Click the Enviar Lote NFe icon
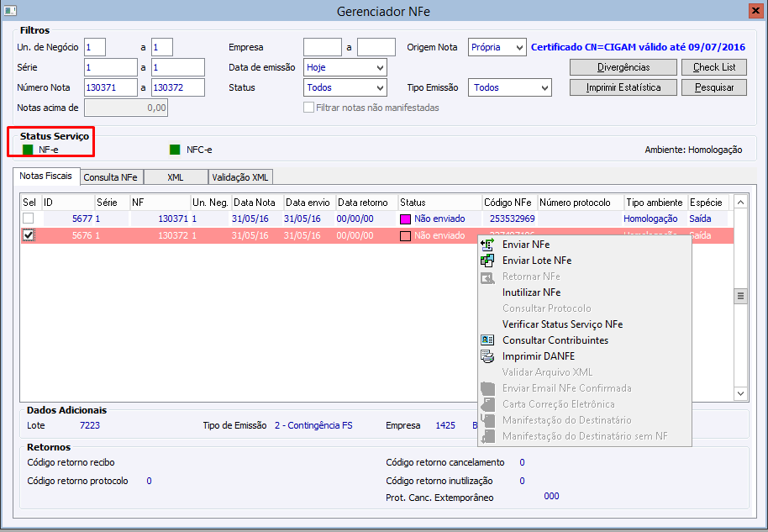This screenshot has width=768, height=532. point(487,261)
